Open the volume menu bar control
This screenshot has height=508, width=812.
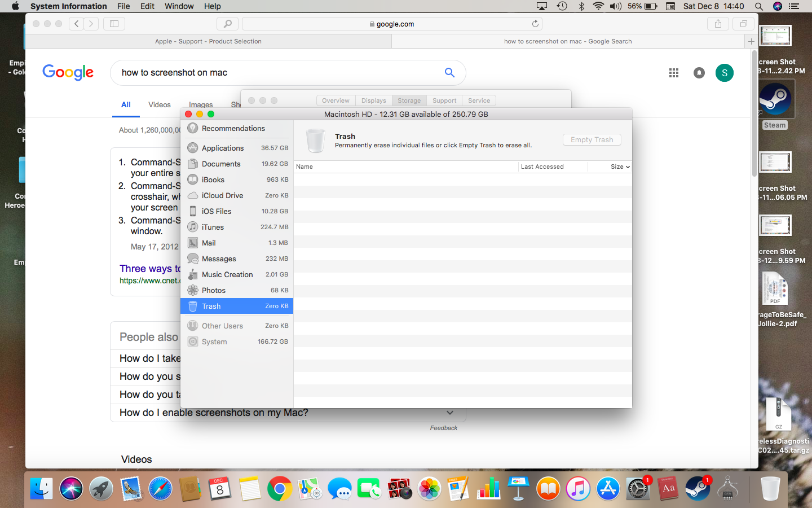[615, 6]
